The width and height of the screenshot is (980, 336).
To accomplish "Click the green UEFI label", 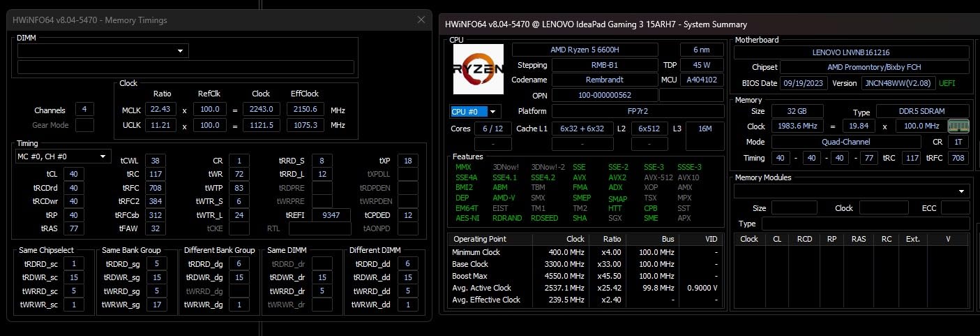I will click(946, 83).
